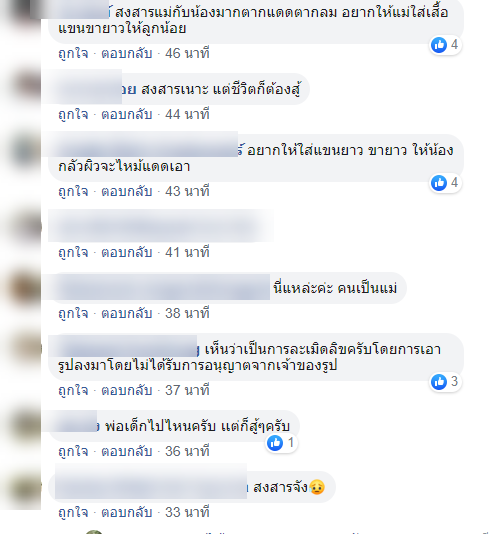The image size is (489, 534).
Task: Click ตอบกลับ under the 41 นาที comment
Action: pyautogui.click(x=127, y=252)
